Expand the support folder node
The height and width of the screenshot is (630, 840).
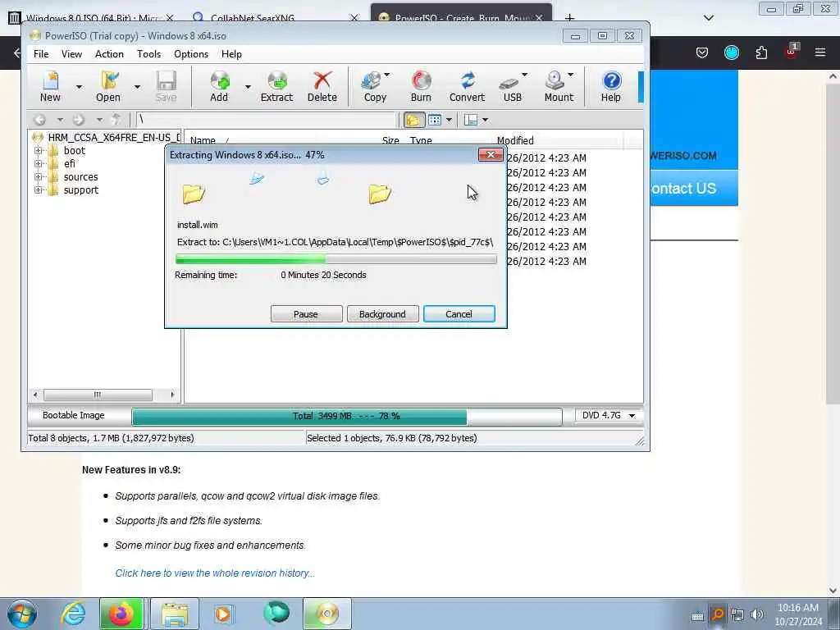click(38, 190)
